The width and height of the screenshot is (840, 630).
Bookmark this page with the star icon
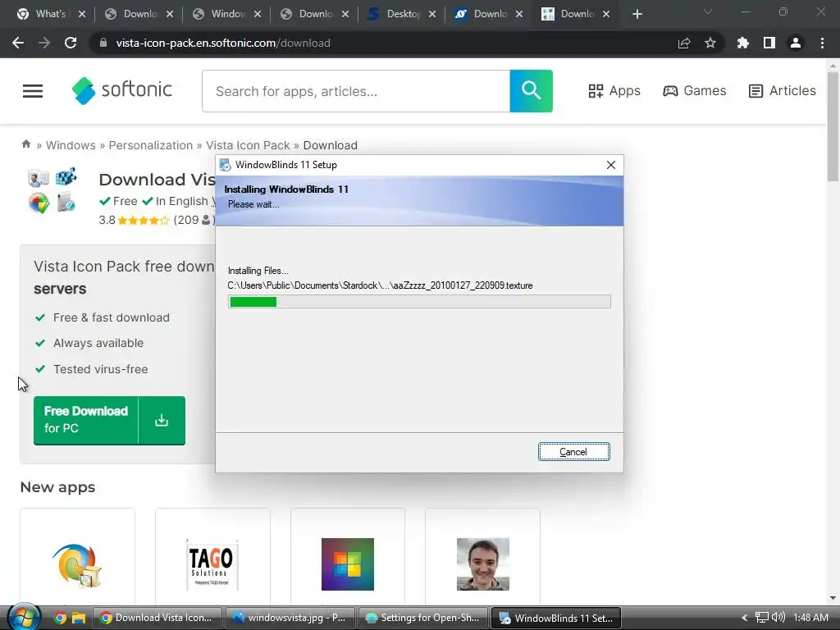click(710, 43)
